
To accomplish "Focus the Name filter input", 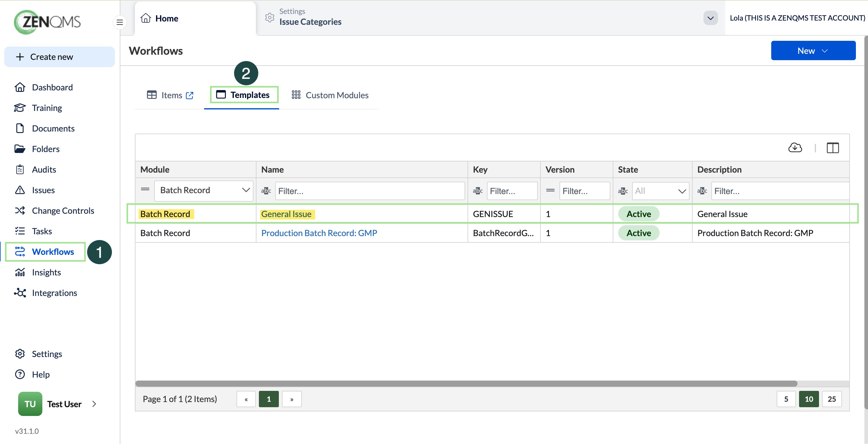I will click(370, 191).
